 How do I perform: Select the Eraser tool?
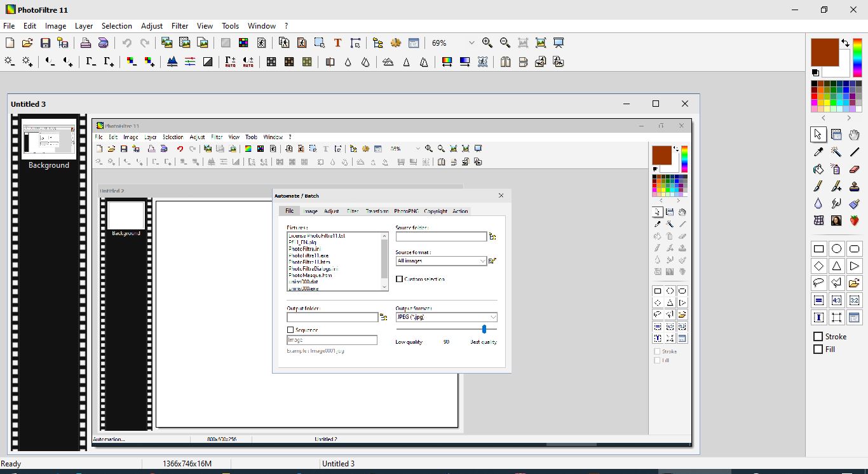pyautogui.click(x=854, y=170)
